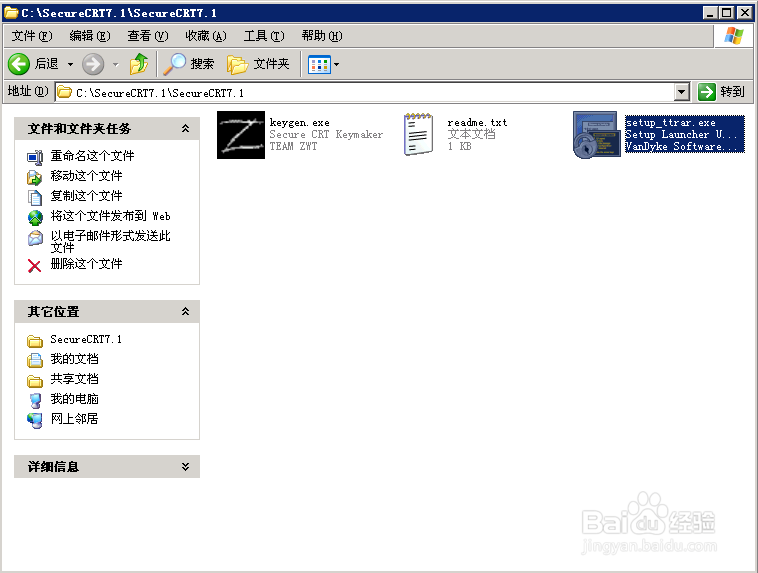Click 以电子邮件形式发送此文件 link
Image resolution: width=758 pixels, height=573 pixels.
(x=111, y=242)
